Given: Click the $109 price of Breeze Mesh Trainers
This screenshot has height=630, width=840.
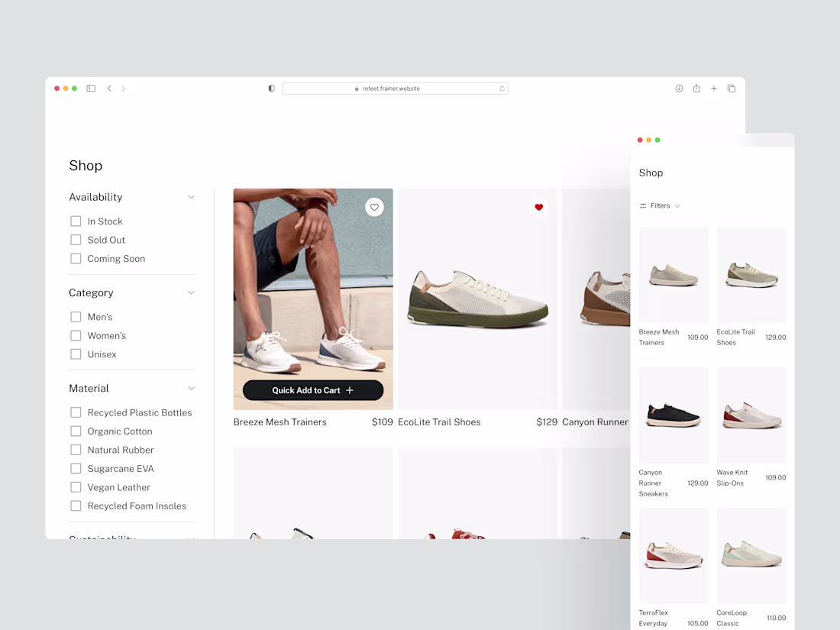Looking at the screenshot, I should point(383,422).
